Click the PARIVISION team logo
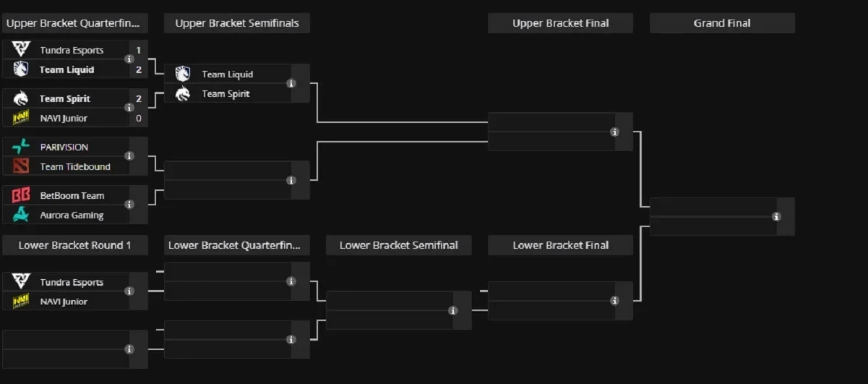The width and height of the screenshot is (868, 384). point(21,147)
